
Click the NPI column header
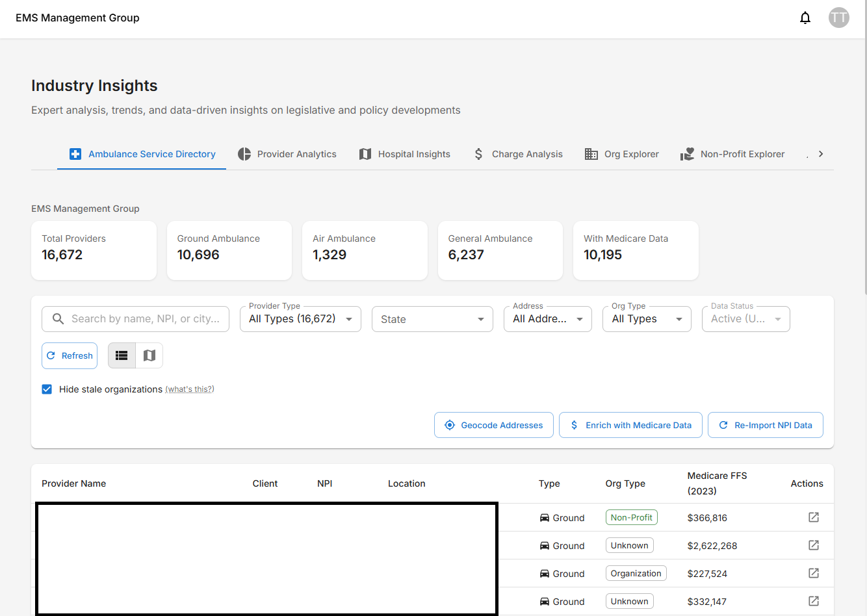pyautogui.click(x=325, y=483)
